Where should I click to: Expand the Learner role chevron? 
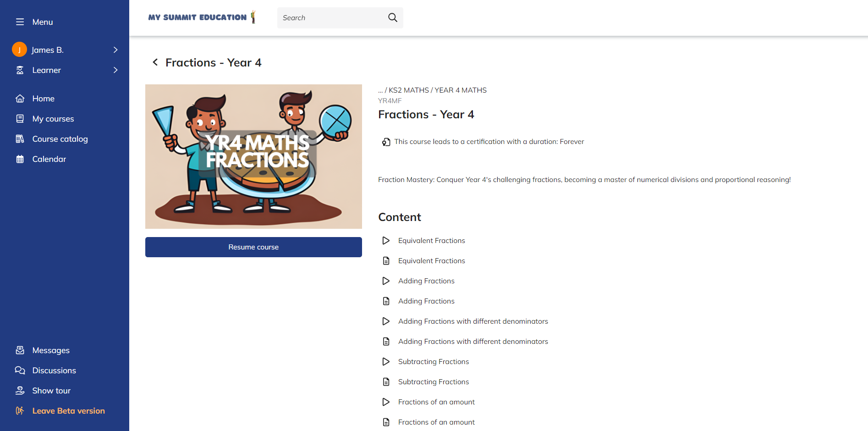click(x=115, y=70)
